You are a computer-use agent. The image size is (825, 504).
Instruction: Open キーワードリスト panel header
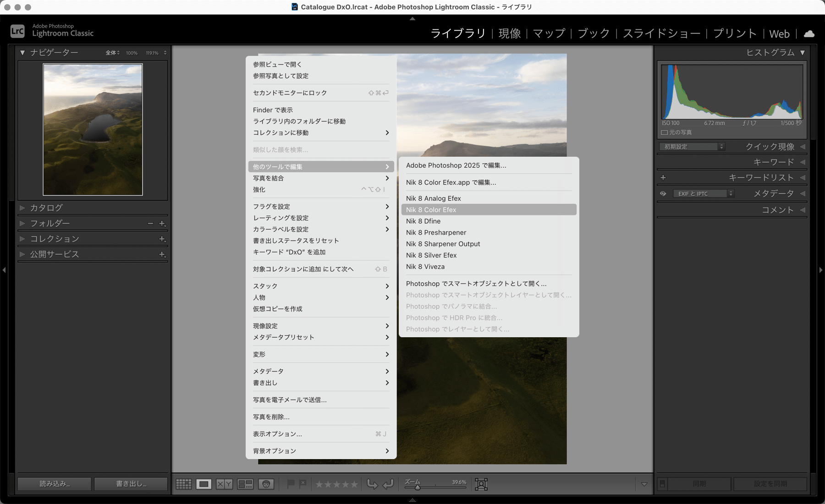[761, 178]
